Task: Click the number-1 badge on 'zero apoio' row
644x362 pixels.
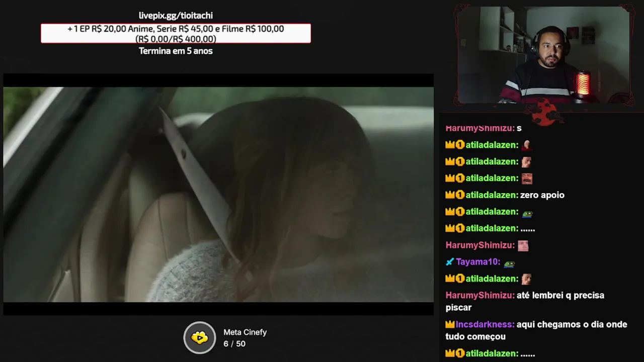Action: click(460, 195)
